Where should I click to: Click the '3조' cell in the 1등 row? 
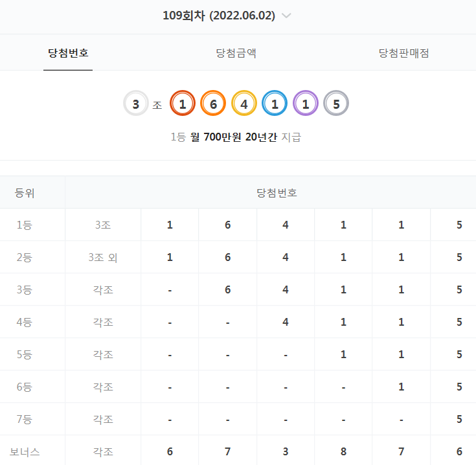click(x=103, y=225)
